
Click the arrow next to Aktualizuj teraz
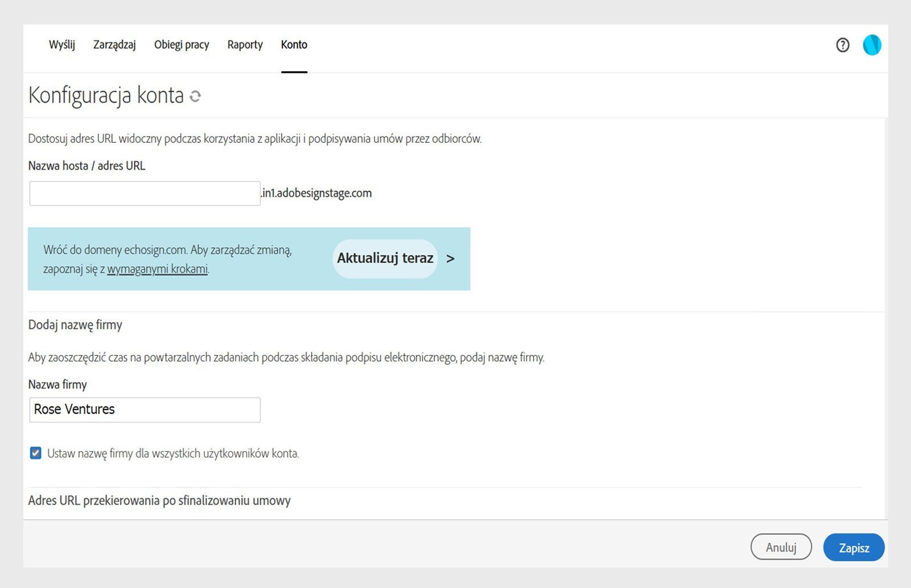(x=450, y=258)
